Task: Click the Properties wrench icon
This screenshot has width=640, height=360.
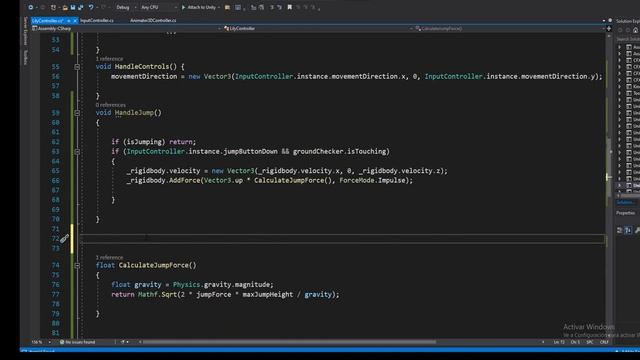Action: coord(637,231)
